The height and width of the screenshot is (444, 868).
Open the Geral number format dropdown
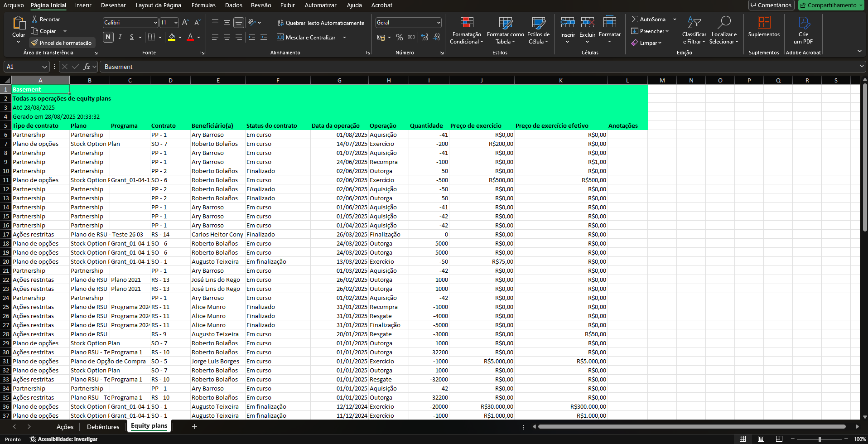[x=439, y=23]
